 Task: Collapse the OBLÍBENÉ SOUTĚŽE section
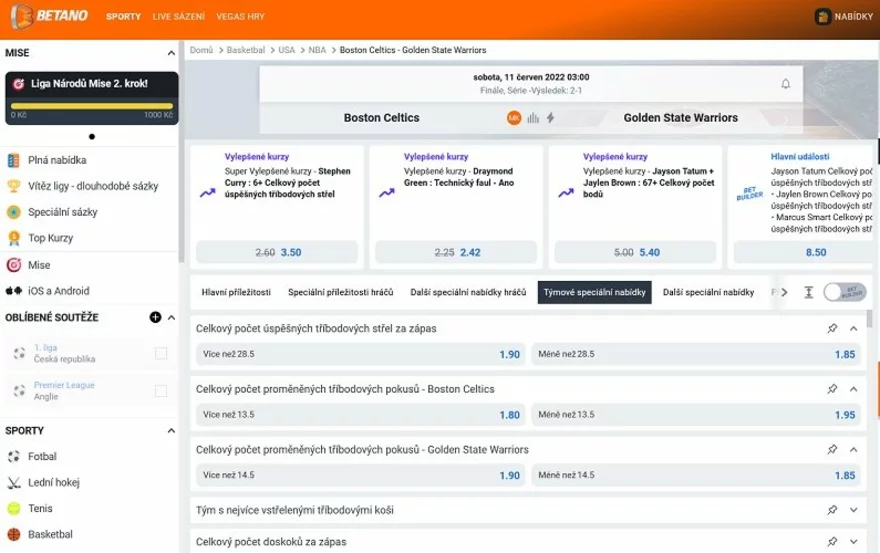click(171, 317)
